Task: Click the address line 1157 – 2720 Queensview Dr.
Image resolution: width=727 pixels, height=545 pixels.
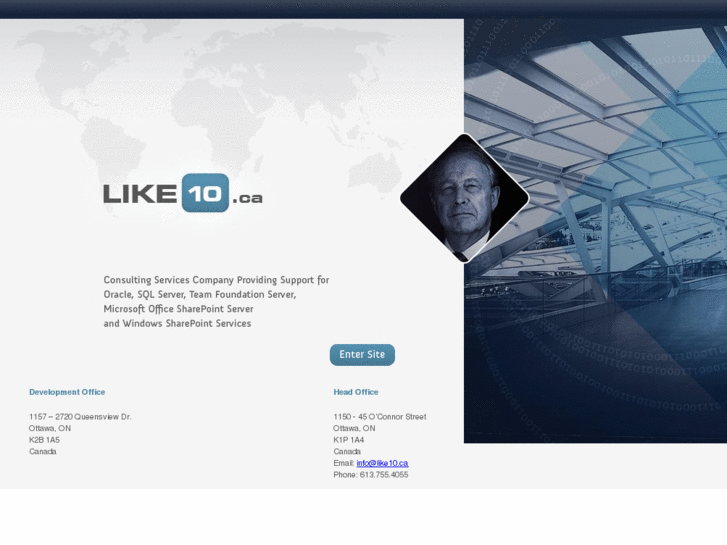Action: 80,417
